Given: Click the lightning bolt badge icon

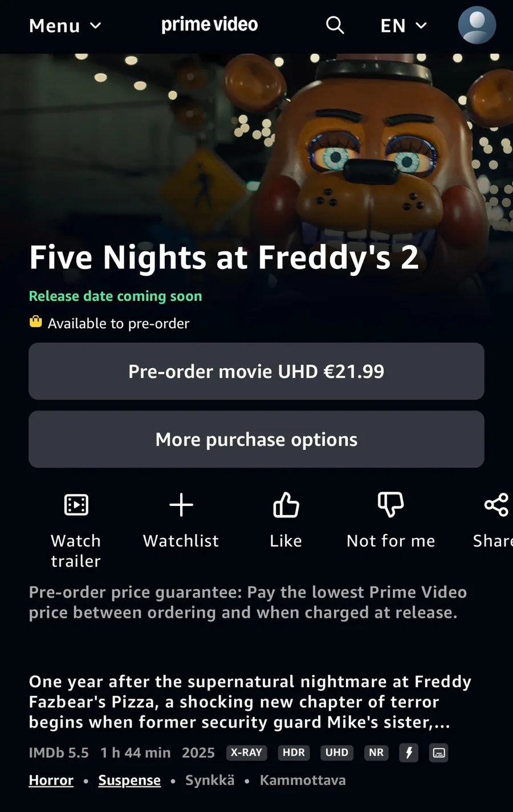Looking at the screenshot, I should click(409, 753).
